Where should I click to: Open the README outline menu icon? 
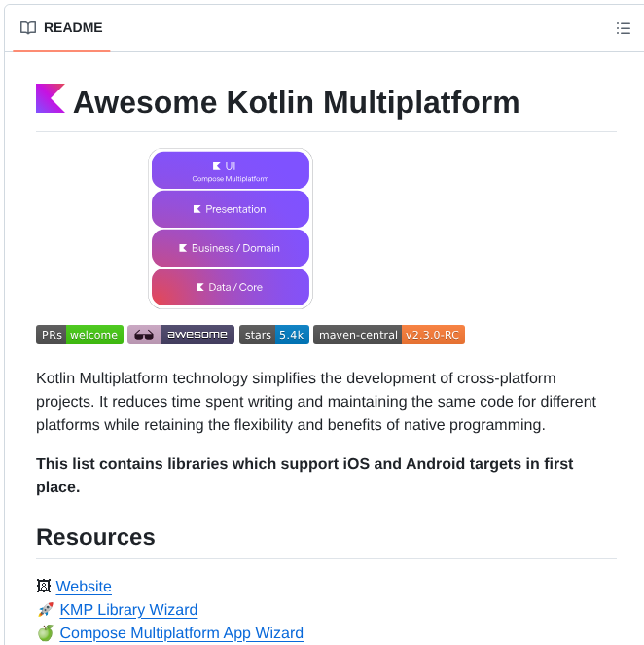tap(624, 28)
